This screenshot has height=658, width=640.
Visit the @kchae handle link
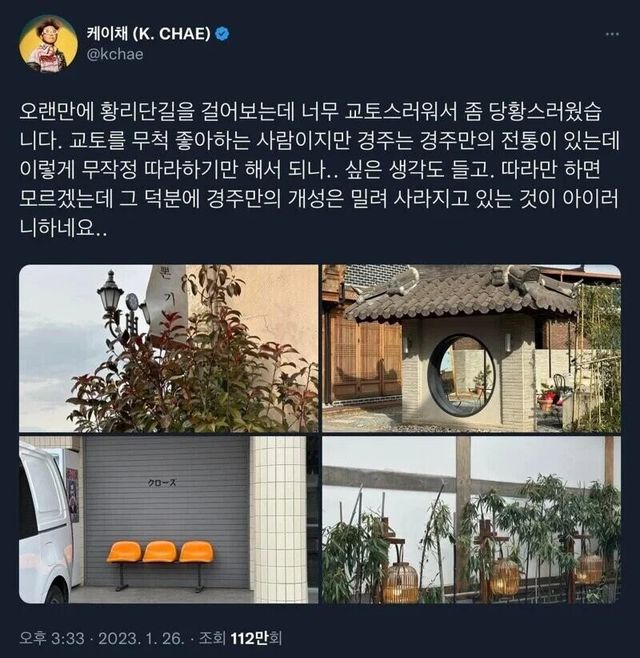[x=115, y=55]
